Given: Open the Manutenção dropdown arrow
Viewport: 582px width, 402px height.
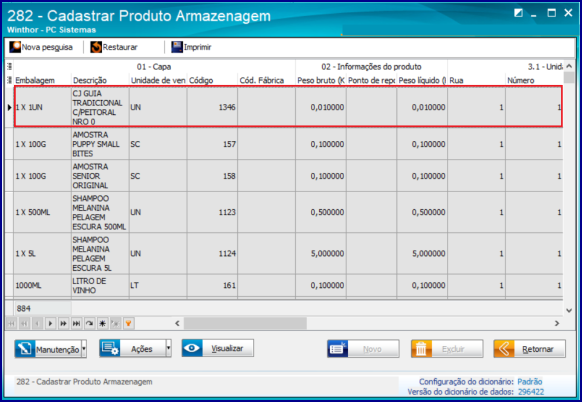Looking at the screenshot, I should pos(84,349).
